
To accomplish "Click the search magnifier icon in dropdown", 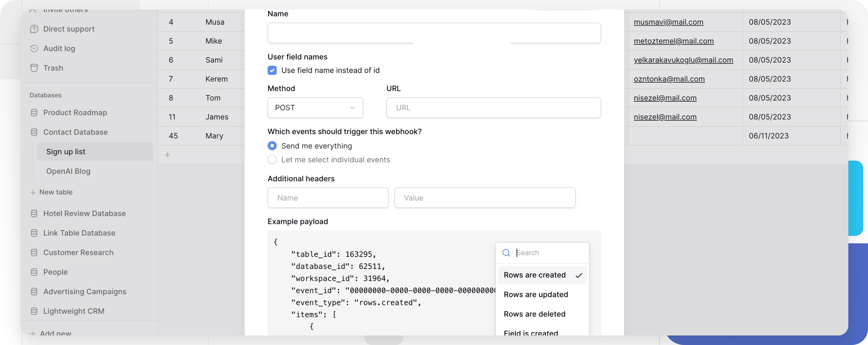I will [506, 253].
